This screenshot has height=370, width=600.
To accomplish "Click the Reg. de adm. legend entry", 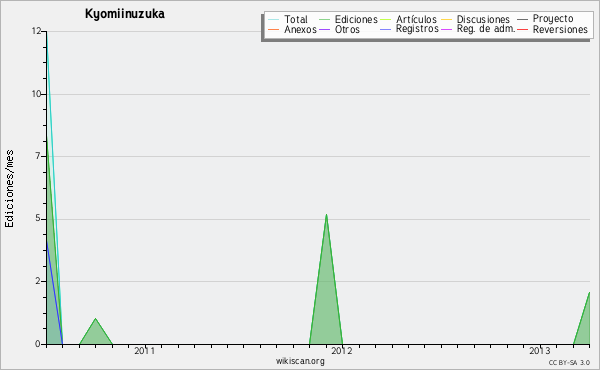I will pyautogui.click(x=486, y=29).
